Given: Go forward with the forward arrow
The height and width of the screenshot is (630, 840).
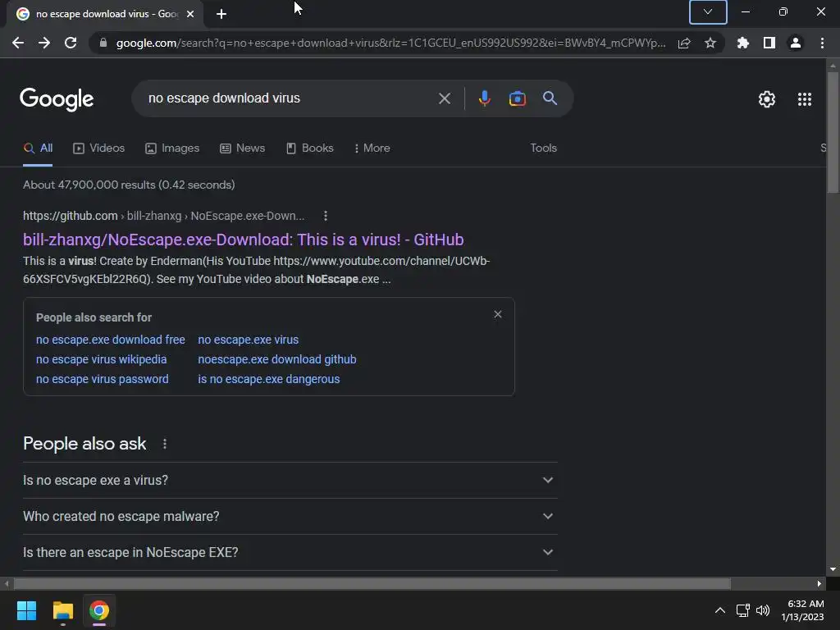Looking at the screenshot, I should tap(44, 43).
